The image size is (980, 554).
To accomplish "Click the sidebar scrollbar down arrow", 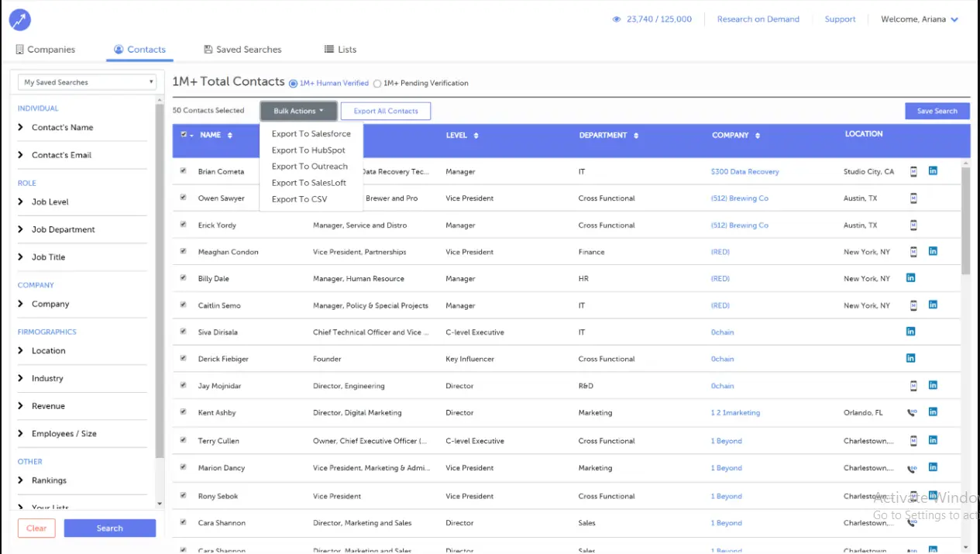I will pos(160,504).
